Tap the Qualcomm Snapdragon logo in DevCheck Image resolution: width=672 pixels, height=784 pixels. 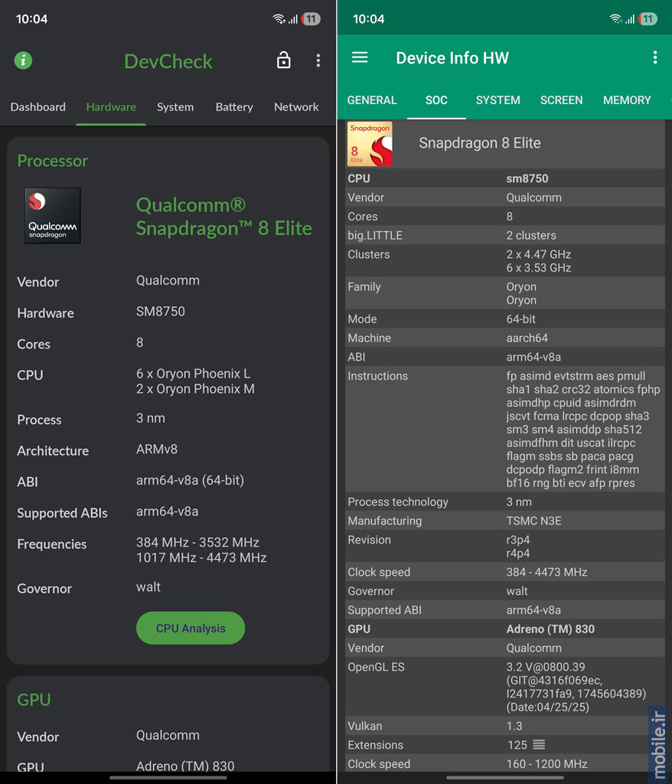coord(53,215)
